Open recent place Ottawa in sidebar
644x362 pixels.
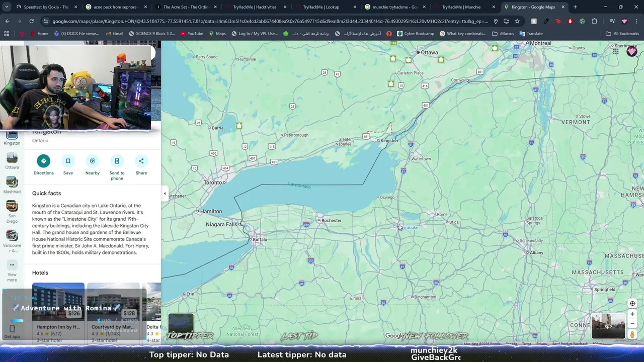point(12,161)
